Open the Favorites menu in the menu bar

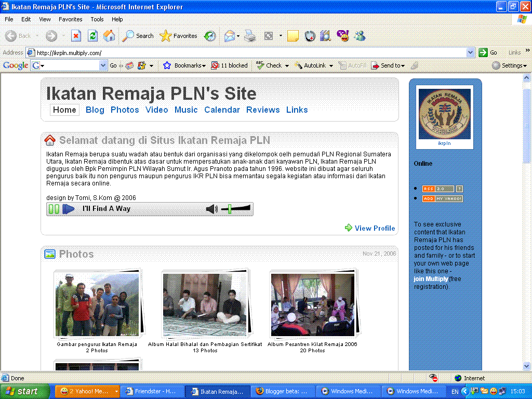click(70, 19)
